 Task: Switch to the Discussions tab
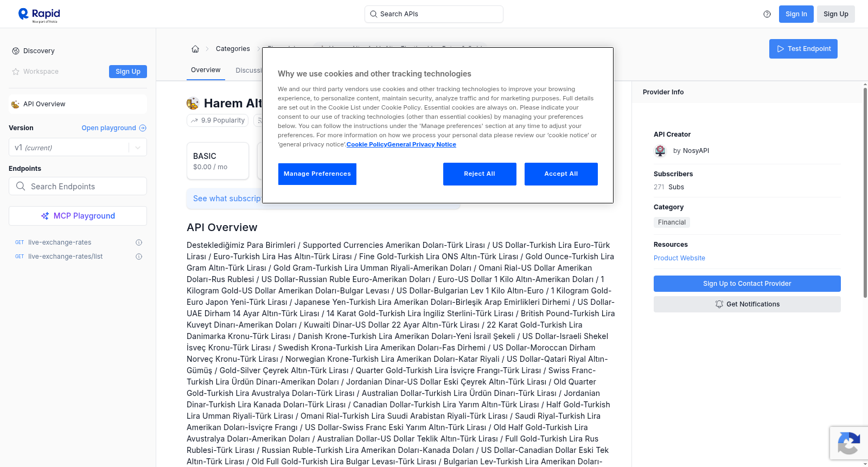point(248,71)
